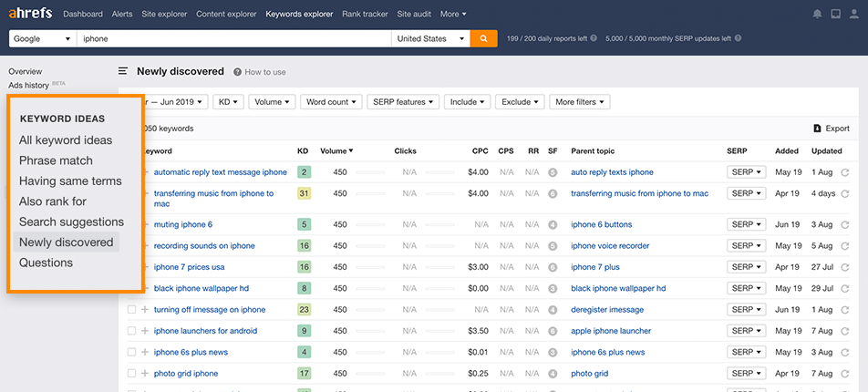This screenshot has height=392, width=868.
Task: Select Phrase match in Keyword ideas
Action: point(56,160)
